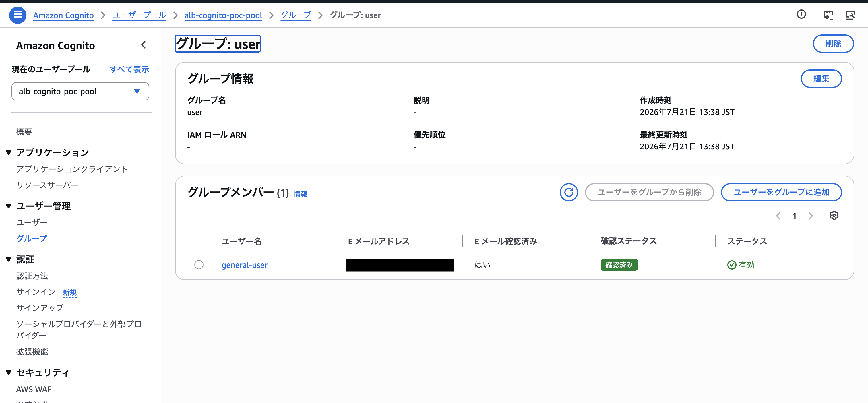Screen dimensions: 868x403
Task: Click the 確認済み status badge
Action: 619,265
